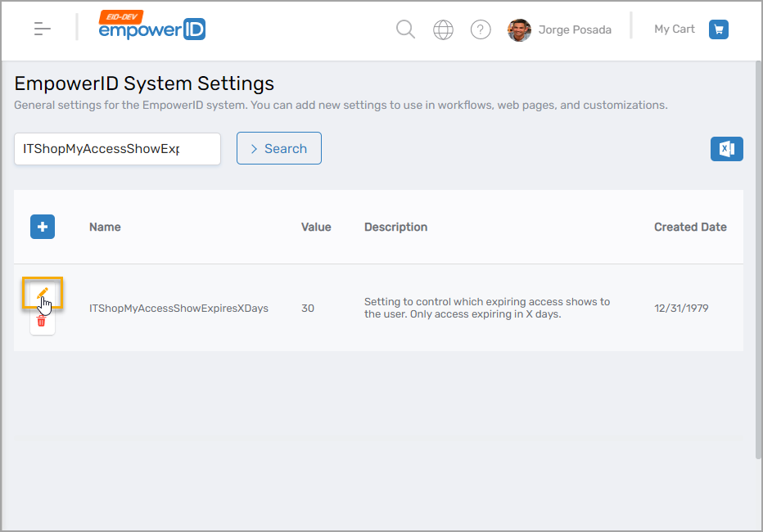This screenshot has width=763, height=532.
Task: Click the Created Date column header
Action: (x=690, y=227)
